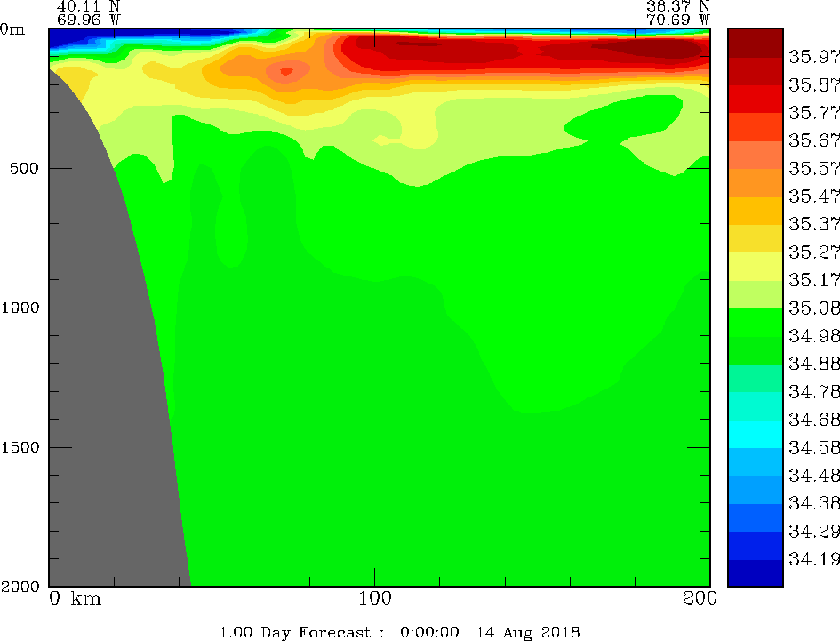Click the 1000 depth axis label
840x641 pixels.
point(20,308)
